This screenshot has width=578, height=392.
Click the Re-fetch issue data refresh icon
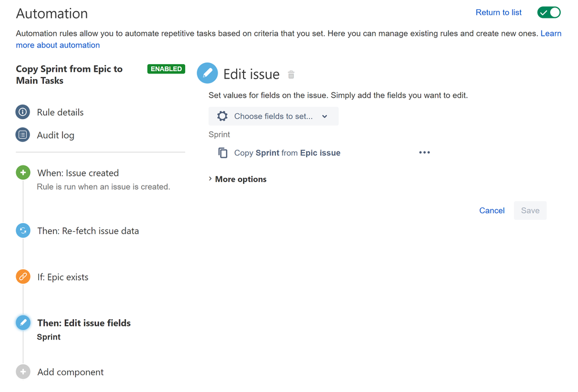pos(23,231)
